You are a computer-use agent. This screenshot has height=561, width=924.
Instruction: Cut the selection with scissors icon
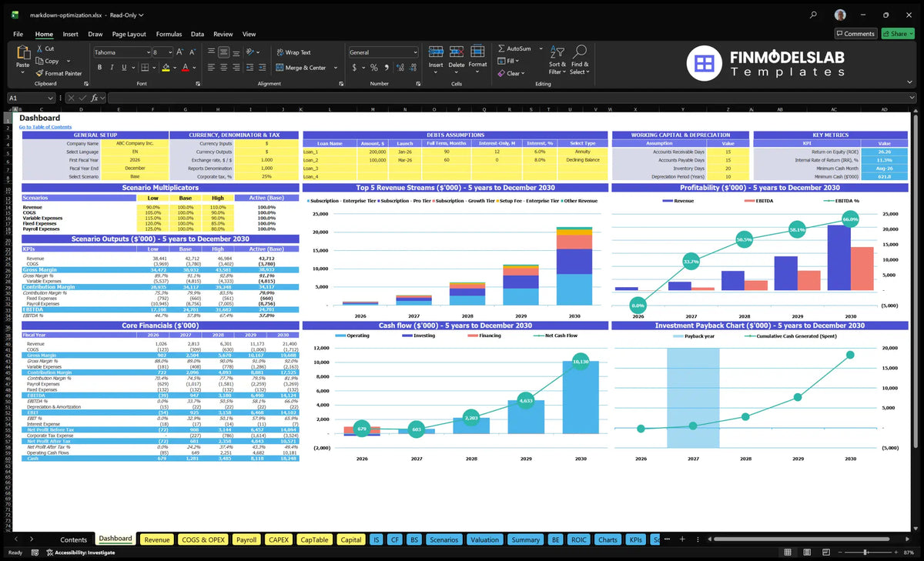click(x=39, y=48)
